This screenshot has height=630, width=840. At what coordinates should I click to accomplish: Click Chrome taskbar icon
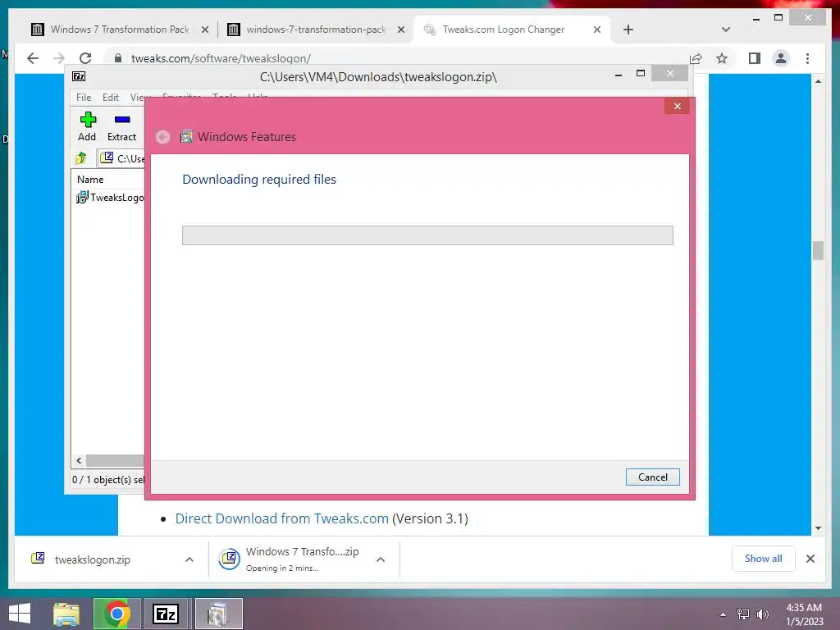click(116, 614)
